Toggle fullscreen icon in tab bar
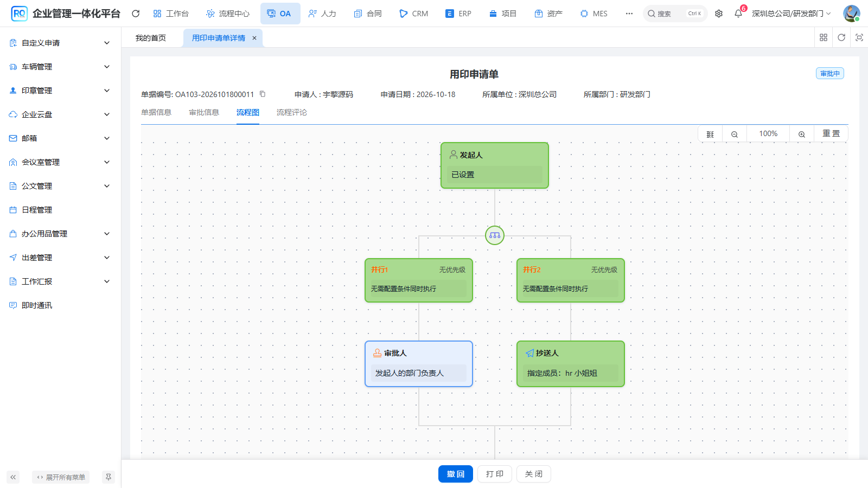 point(859,37)
